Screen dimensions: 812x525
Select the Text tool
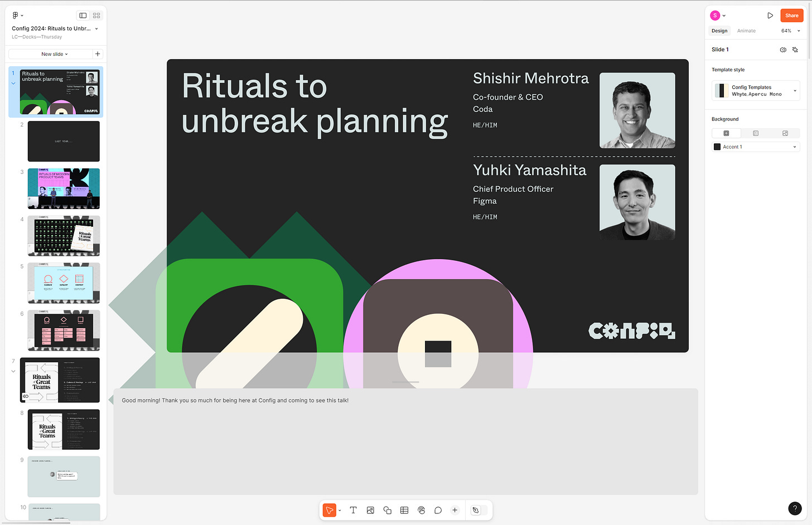click(353, 510)
